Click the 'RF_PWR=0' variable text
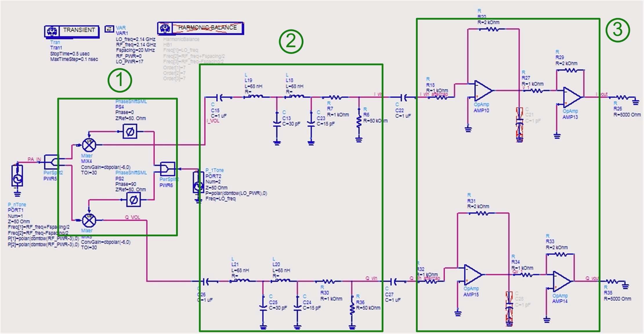The image size is (644, 334). coord(129,56)
